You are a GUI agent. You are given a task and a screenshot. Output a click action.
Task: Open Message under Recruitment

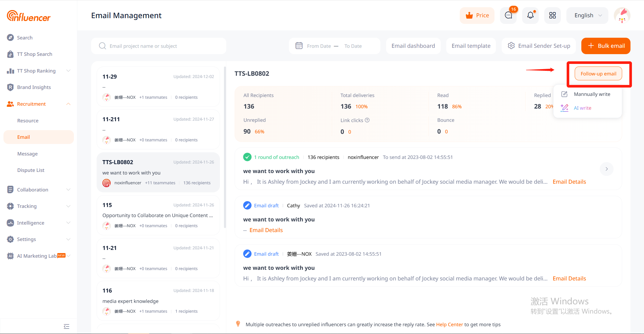(x=27, y=154)
